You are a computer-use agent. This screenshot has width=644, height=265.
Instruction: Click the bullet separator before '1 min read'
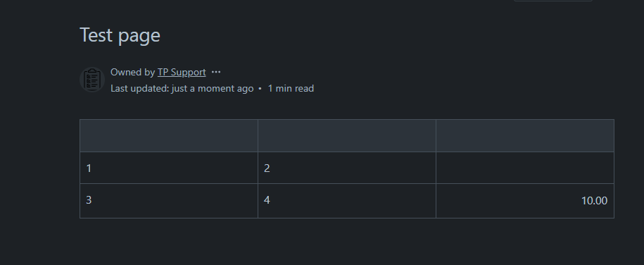click(x=260, y=89)
